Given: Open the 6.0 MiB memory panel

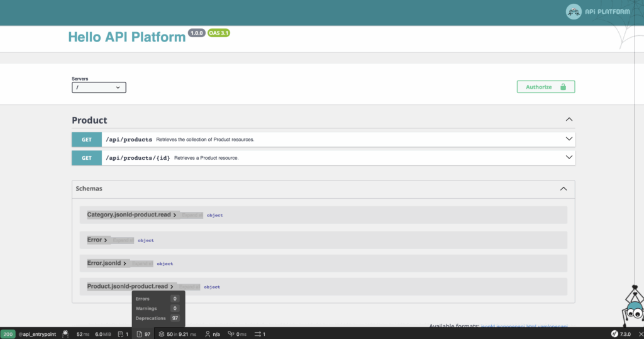Looking at the screenshot, I should point(103,334).
